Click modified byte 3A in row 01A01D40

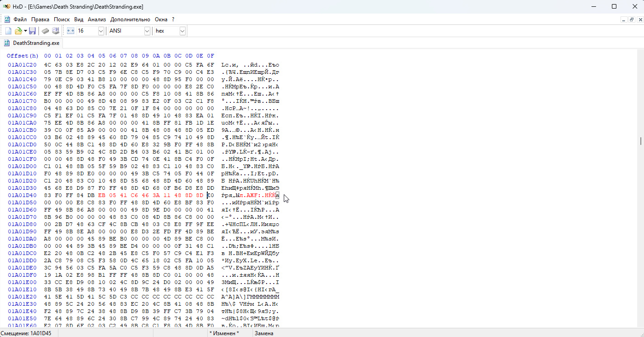pyautogui.click(x=156, y=195)
